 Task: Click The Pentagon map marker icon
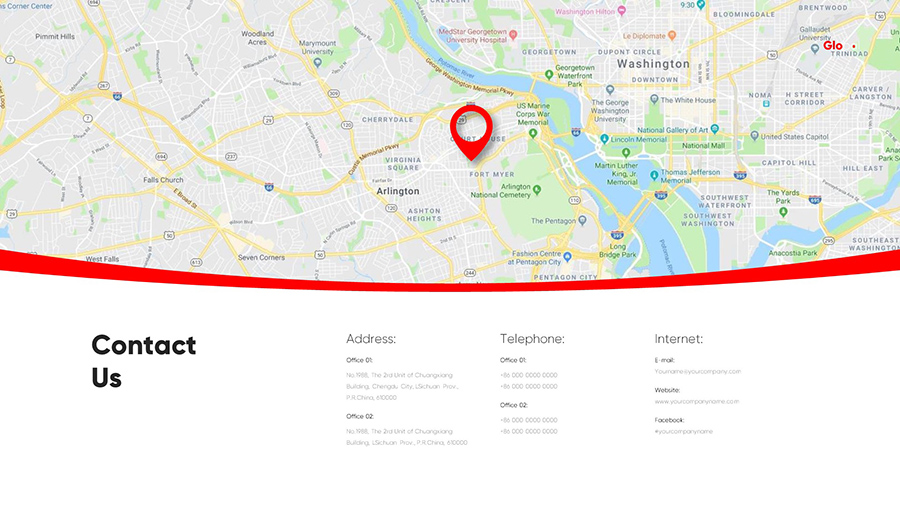pos(583,220)
